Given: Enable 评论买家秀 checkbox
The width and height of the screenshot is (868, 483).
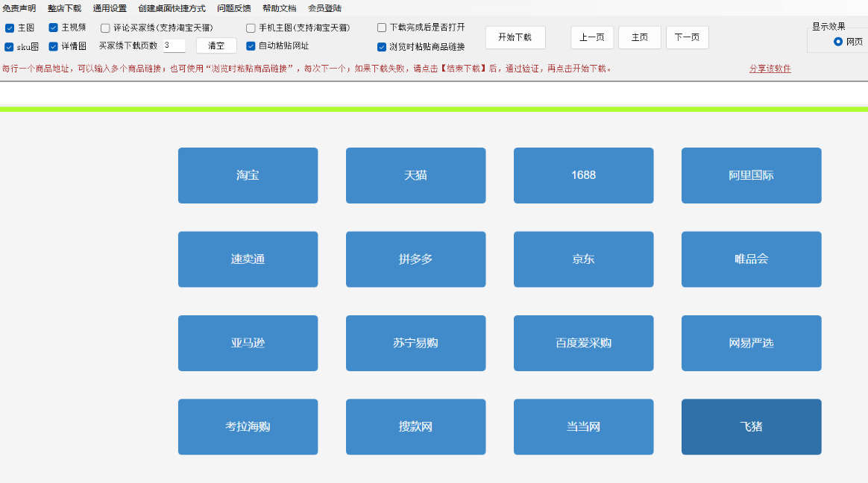Looking at the screenshot, I should point(105,28).
